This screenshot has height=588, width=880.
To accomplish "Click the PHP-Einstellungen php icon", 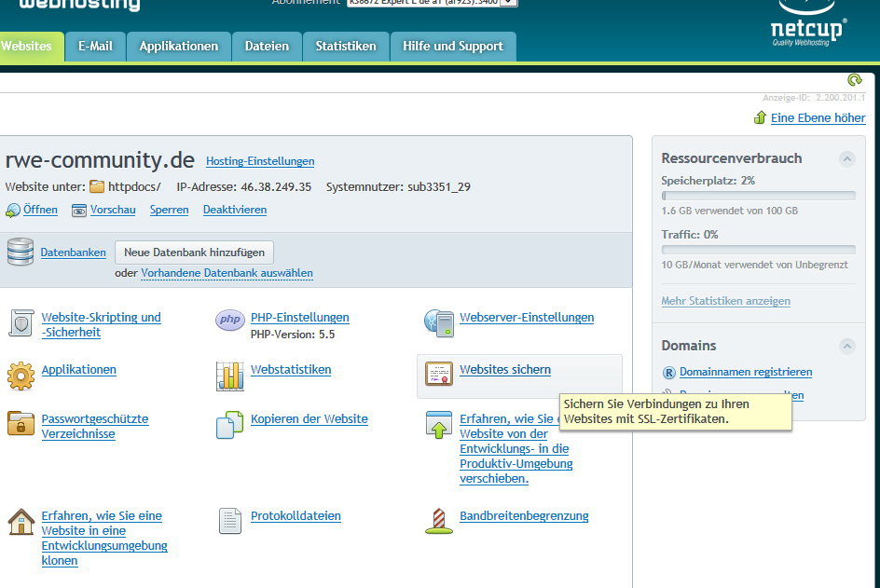I will [x=230, y=321].
